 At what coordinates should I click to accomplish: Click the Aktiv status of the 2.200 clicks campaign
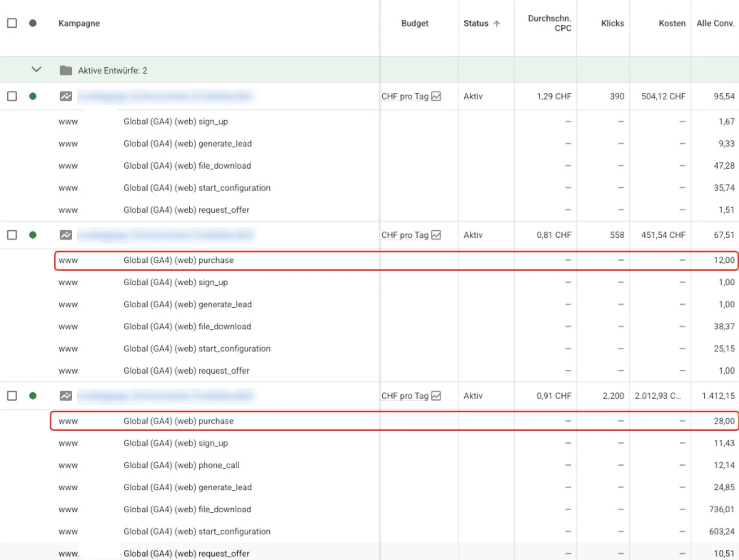point(473,396)
